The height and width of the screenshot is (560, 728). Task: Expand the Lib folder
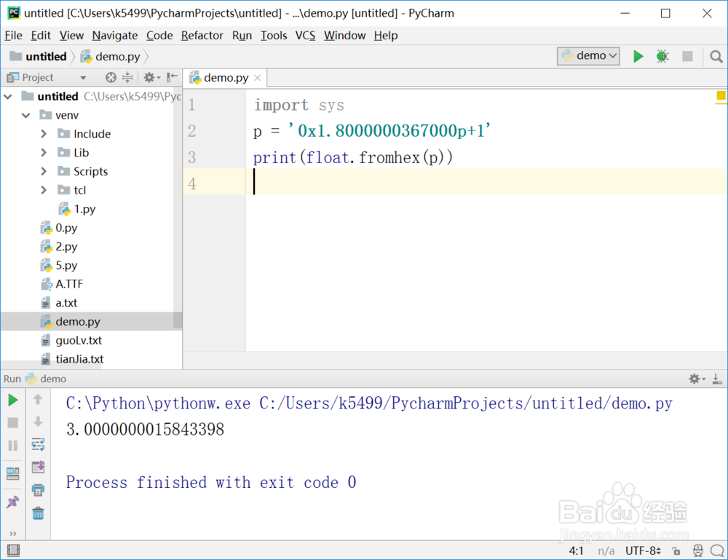pos(44,153)
